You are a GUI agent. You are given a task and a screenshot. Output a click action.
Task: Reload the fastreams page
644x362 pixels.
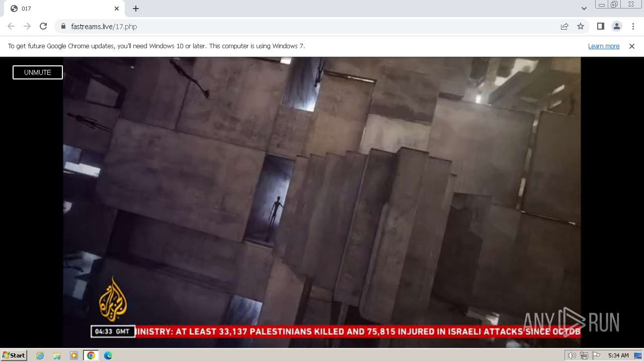point(43,26)
